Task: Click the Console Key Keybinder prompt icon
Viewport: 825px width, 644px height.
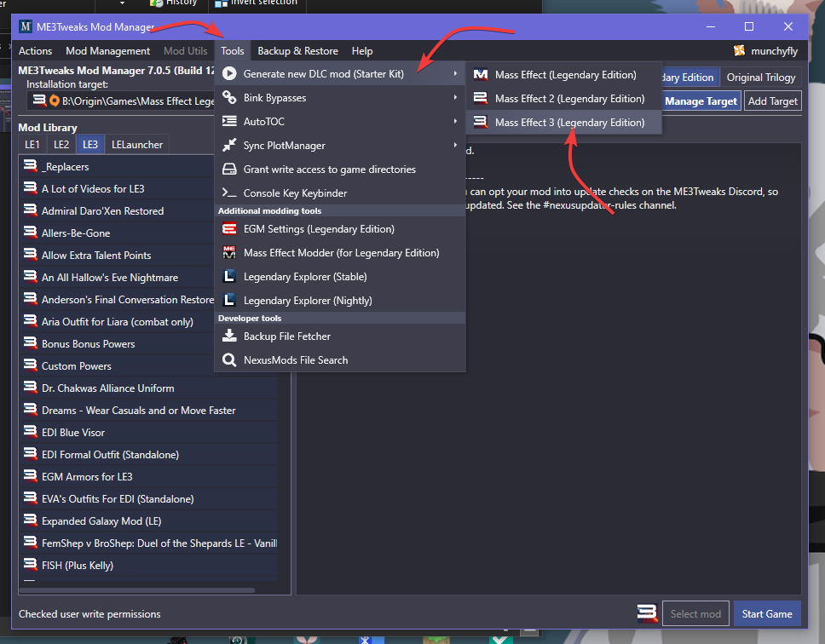Action: coord(229,193)
